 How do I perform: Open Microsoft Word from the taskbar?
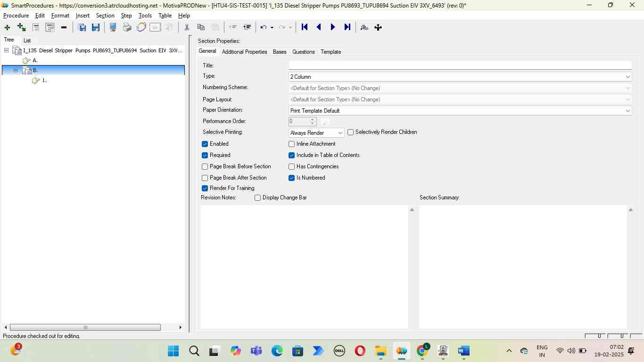pyautogui.click(x=463, y=351)
